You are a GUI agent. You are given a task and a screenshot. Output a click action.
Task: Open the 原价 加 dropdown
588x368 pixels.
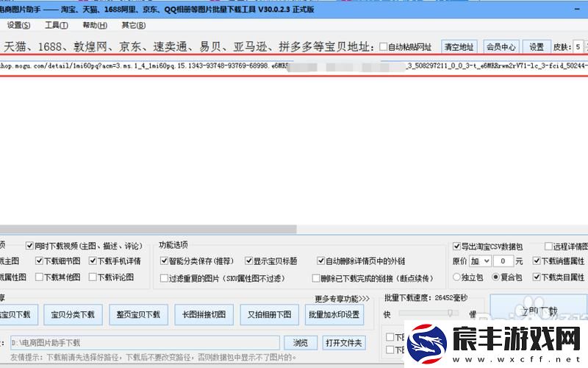point(480,261)
